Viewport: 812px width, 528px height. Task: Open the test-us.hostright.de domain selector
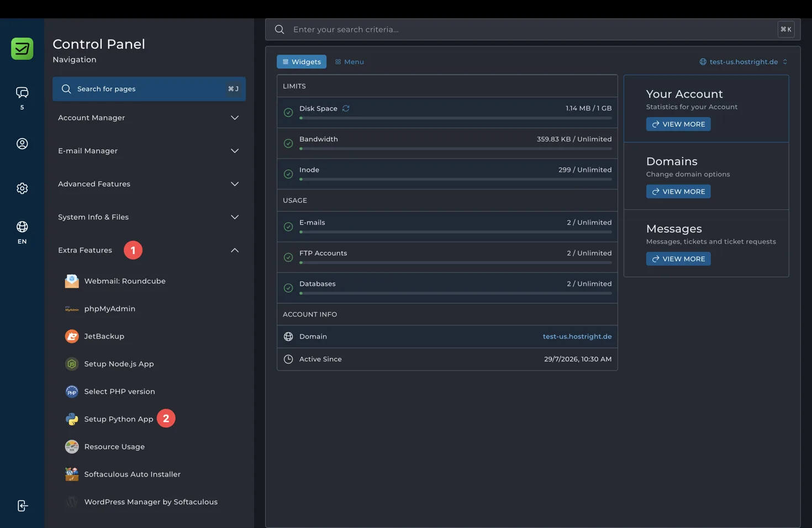[744, 62]
